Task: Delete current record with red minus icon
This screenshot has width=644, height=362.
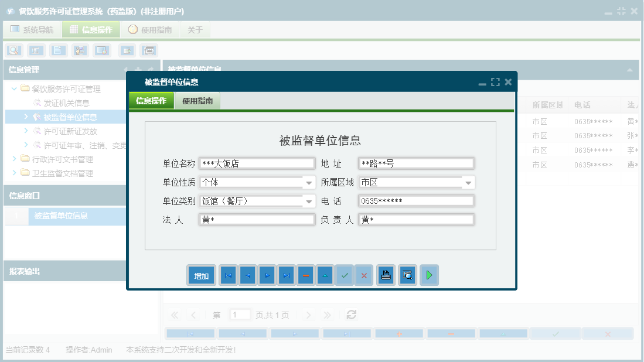Action: point(305,275)
